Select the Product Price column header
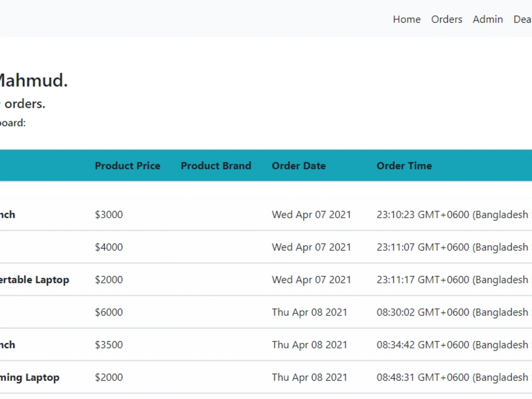This screenshot has height=399, width=532. click(x=128, y=165)
